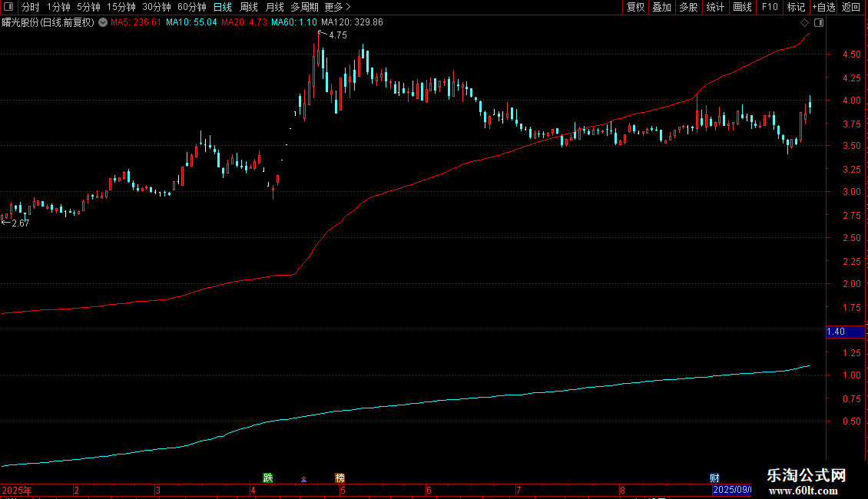Open indicator settings dropdown beside stock name

(x=103, y=22)
